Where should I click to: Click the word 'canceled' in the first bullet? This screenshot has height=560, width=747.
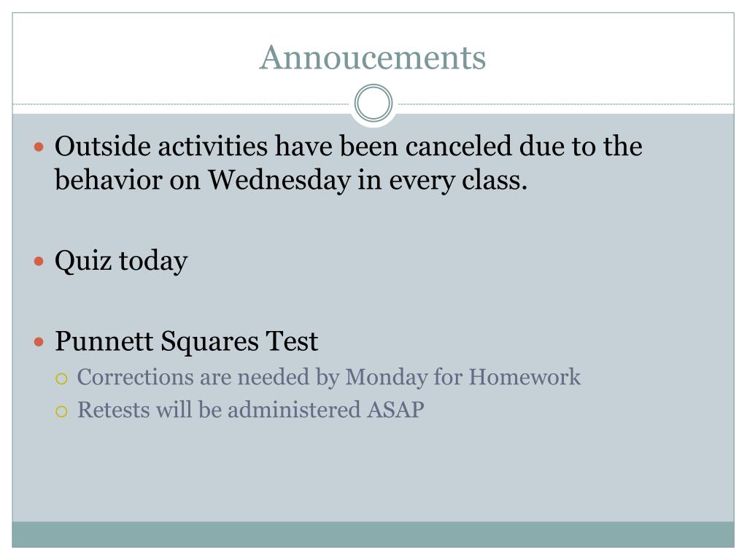point(459,146)
